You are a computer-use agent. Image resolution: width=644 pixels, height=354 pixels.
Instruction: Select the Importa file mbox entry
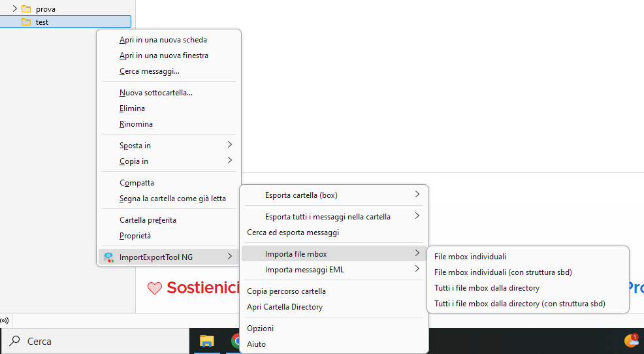click(x=334, y=254)
